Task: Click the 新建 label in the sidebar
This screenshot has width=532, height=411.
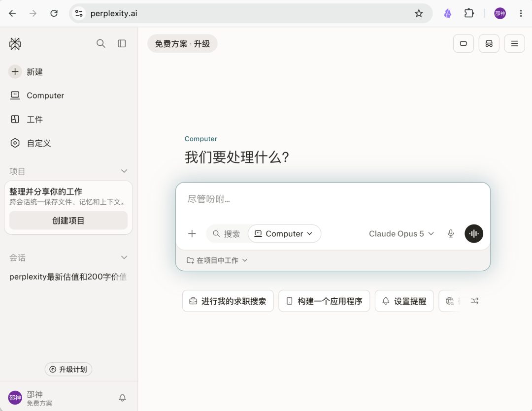Action: pyautogui.click(x=34, y=72)
